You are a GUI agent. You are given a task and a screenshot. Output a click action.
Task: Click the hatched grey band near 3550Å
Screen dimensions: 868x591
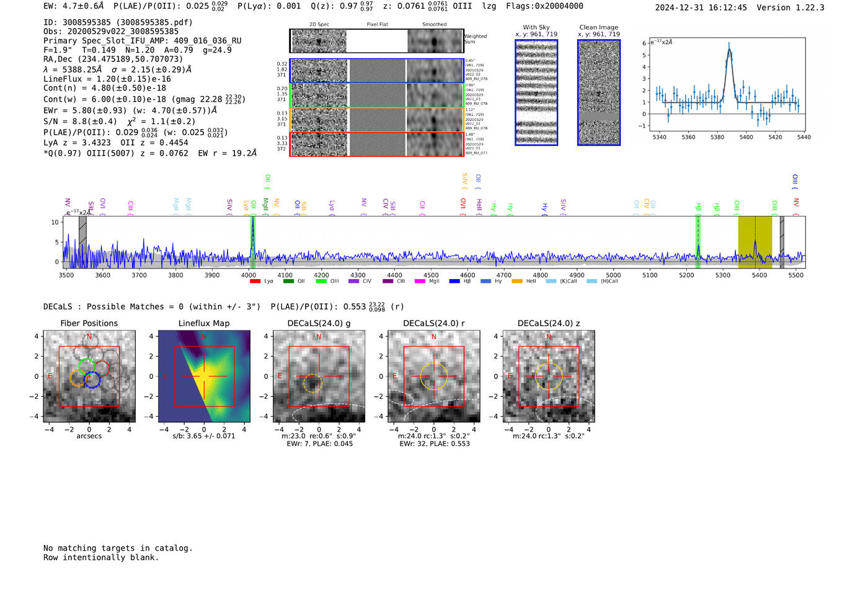coord(82,242)
